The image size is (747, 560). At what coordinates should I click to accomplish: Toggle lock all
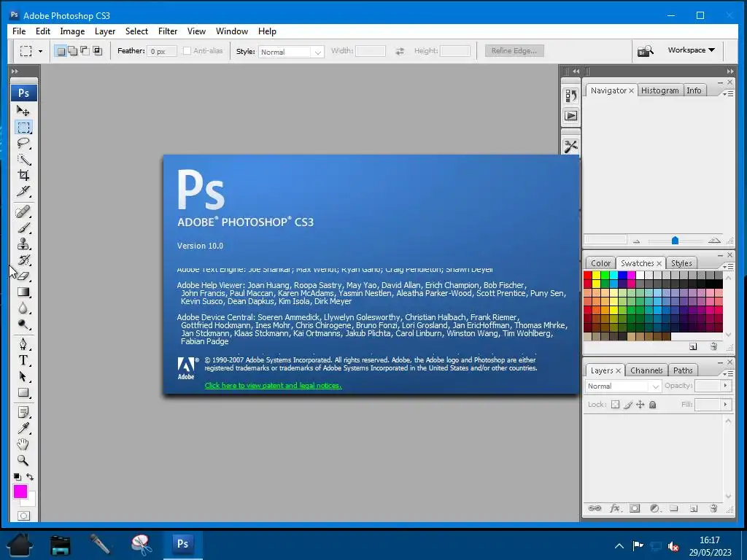(x=653, y=405)
